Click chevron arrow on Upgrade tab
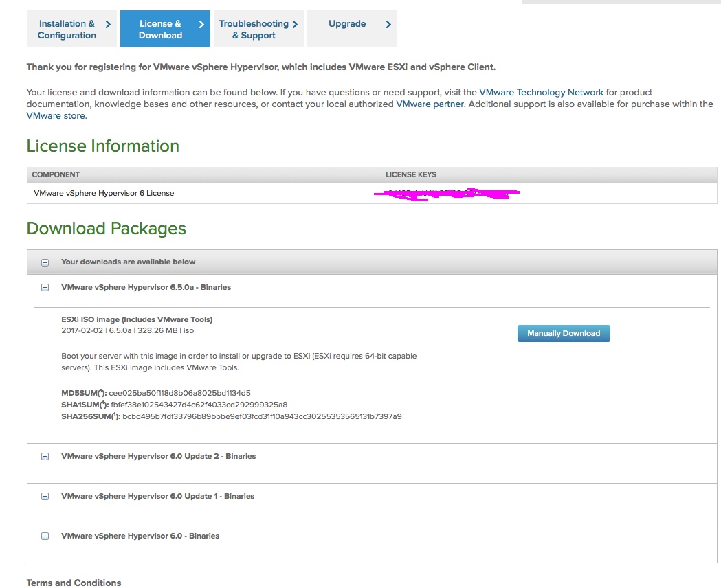The width and height of the screenshot is (721, 588). pos(388,24)
